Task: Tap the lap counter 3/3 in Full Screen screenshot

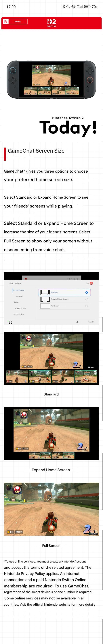Action: coord(19,532)
